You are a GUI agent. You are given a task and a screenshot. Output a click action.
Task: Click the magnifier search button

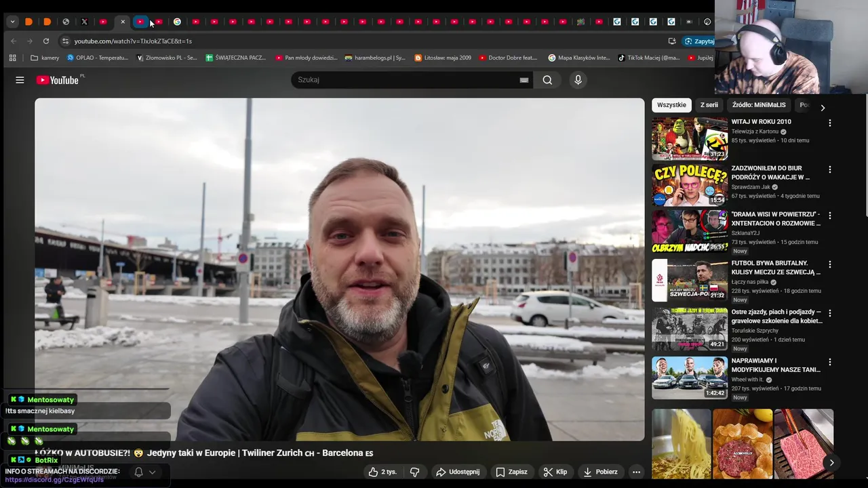click(547, 80)
